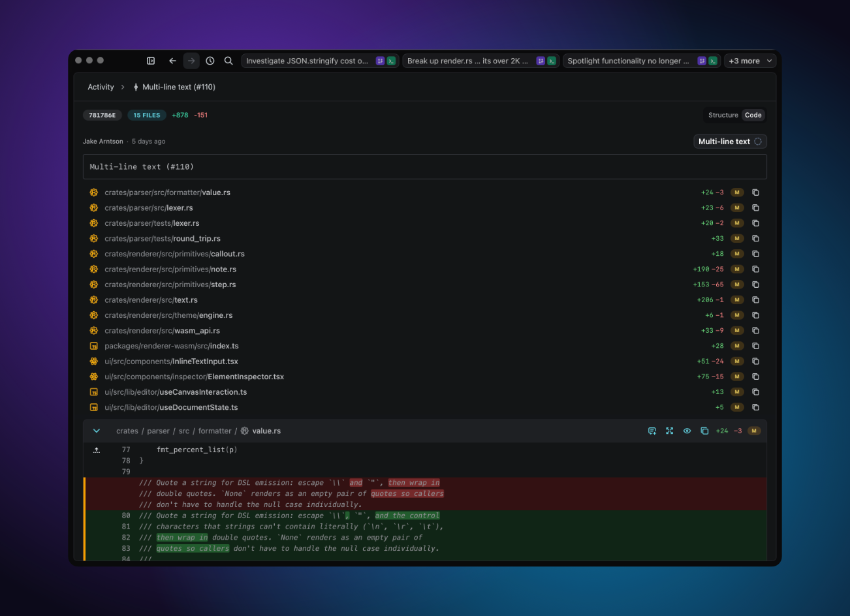Image resolution: width=850 pixels, height=616 pixels.
Task: Copy path of lexer.rs under parser/src
Action: pos(755,208)
